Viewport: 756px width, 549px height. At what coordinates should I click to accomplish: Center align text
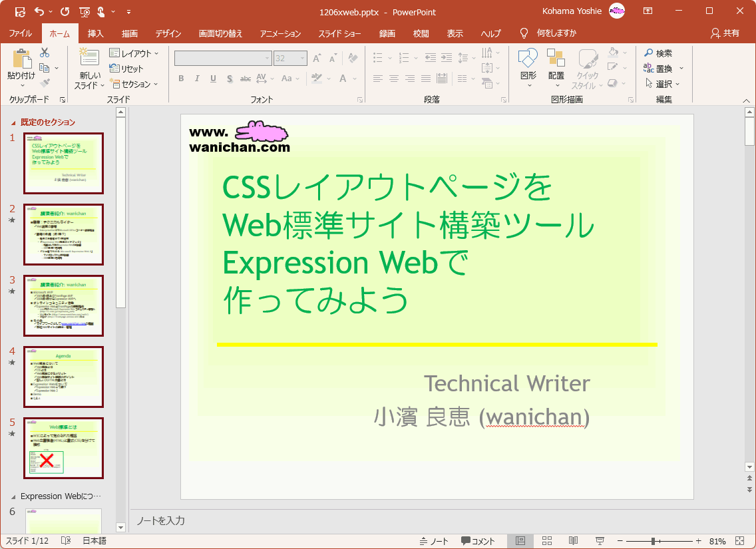394,78
